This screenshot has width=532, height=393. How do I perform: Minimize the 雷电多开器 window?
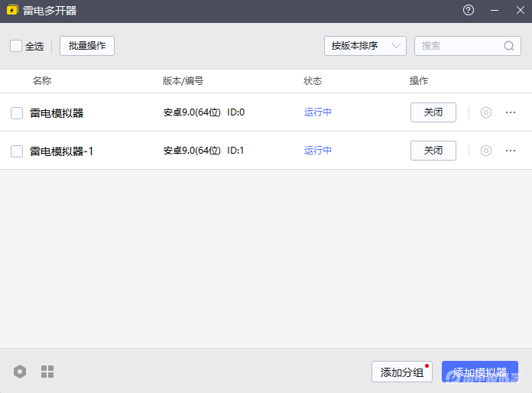point(495,10)
